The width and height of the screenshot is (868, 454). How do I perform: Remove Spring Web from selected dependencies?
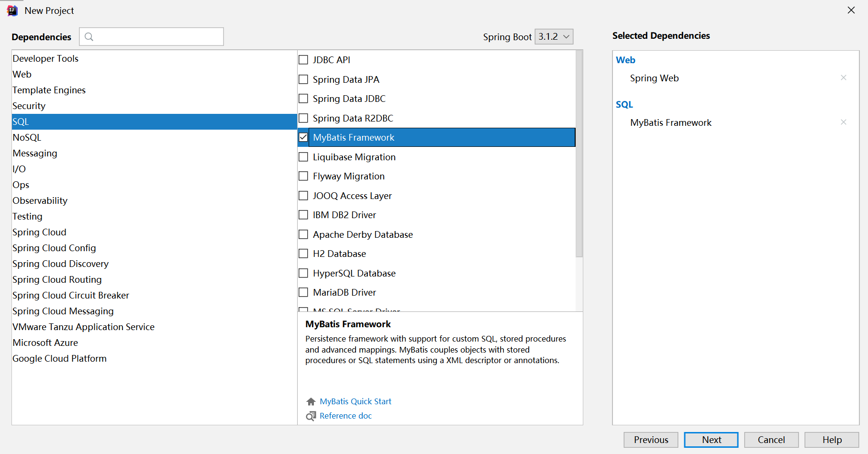(x=844, y=78)
